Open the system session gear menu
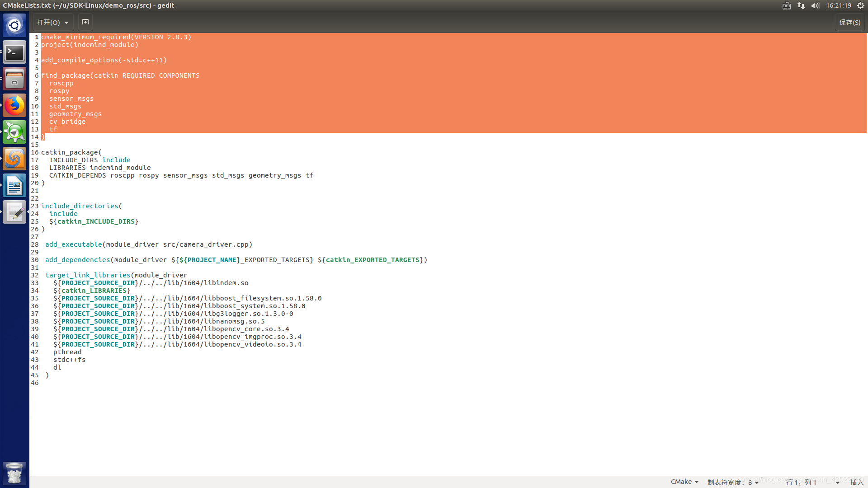This screenshot has width=868, height=488. point(861,5)
